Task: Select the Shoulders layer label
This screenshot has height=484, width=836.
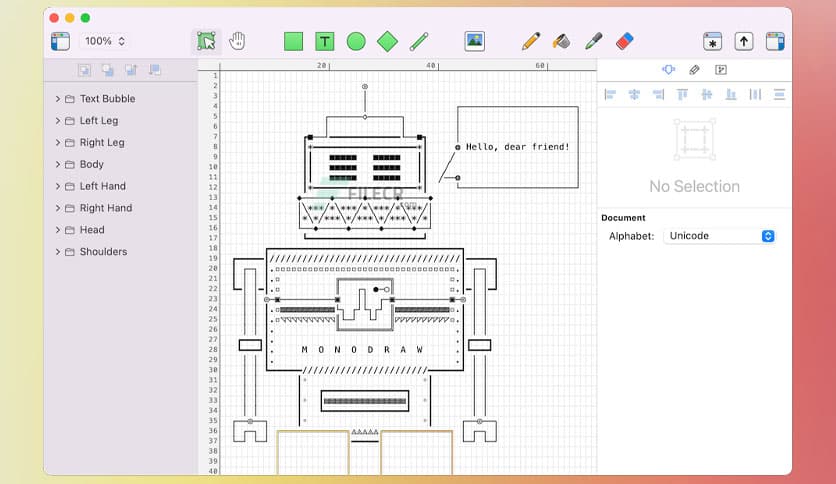Action: 103,252
